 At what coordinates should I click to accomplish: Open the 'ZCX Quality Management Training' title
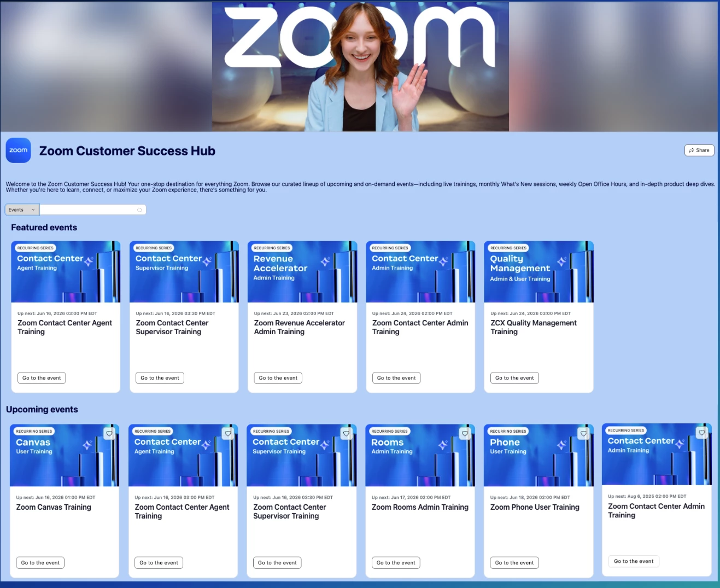click(534, 327)
